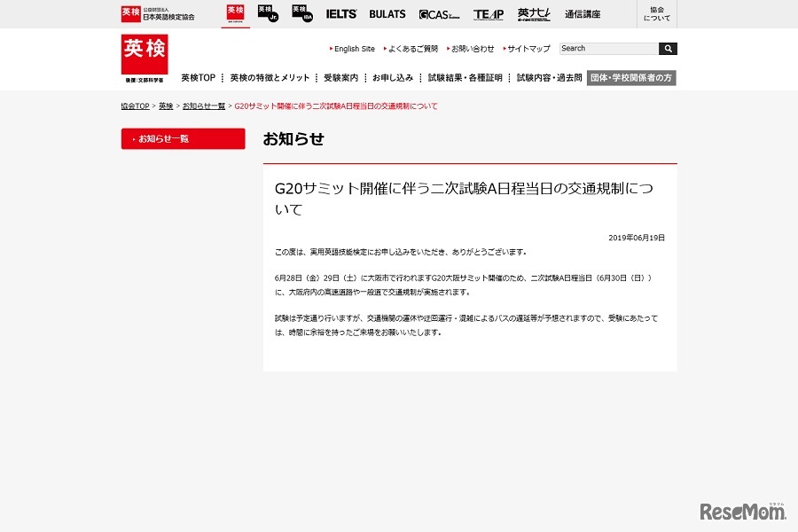Open the お申し込み menu item

tap(394, 77)
